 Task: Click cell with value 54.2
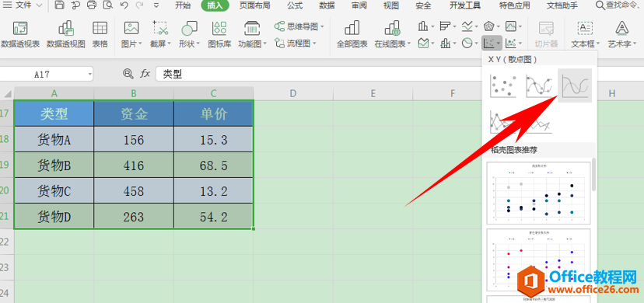(x=214, y=217)
